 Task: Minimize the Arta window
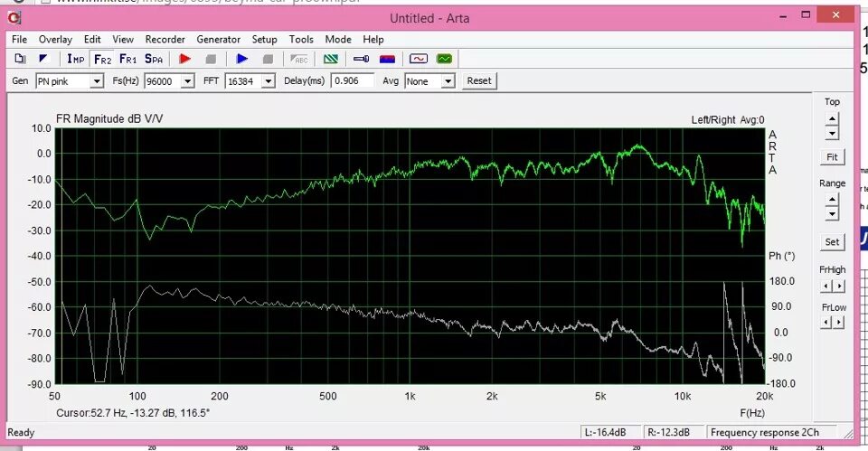[783, 17]
